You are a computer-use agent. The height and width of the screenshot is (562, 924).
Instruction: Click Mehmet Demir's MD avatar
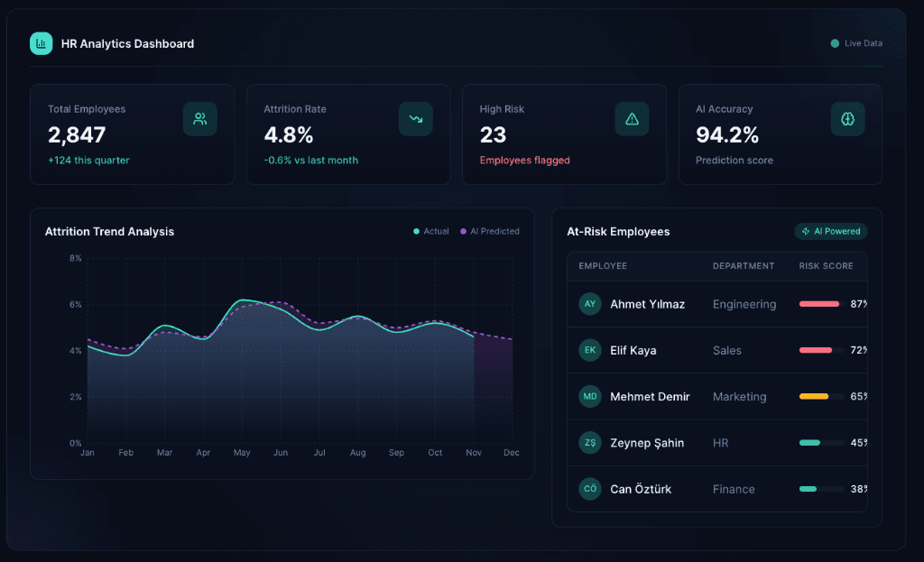[x=590, y=396]
